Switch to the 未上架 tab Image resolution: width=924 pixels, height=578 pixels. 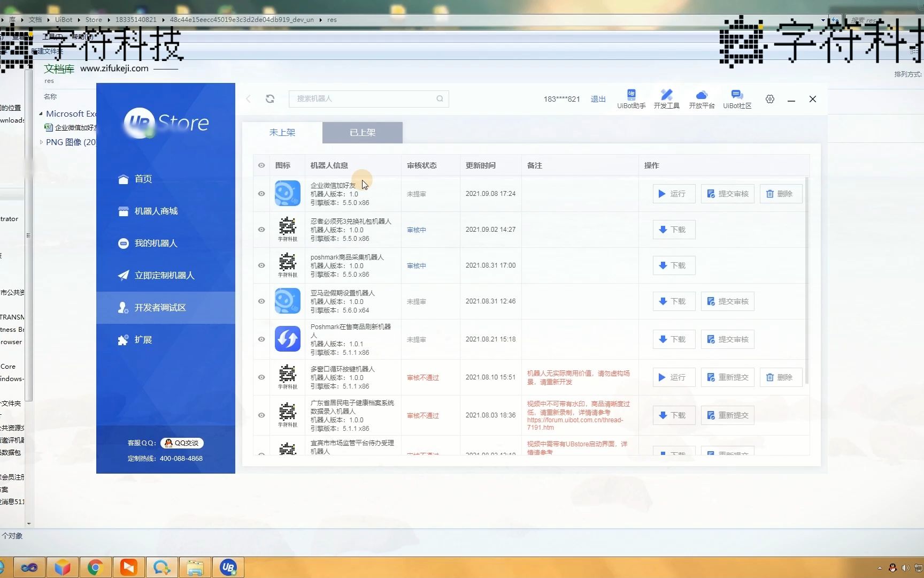coord(282,132)
